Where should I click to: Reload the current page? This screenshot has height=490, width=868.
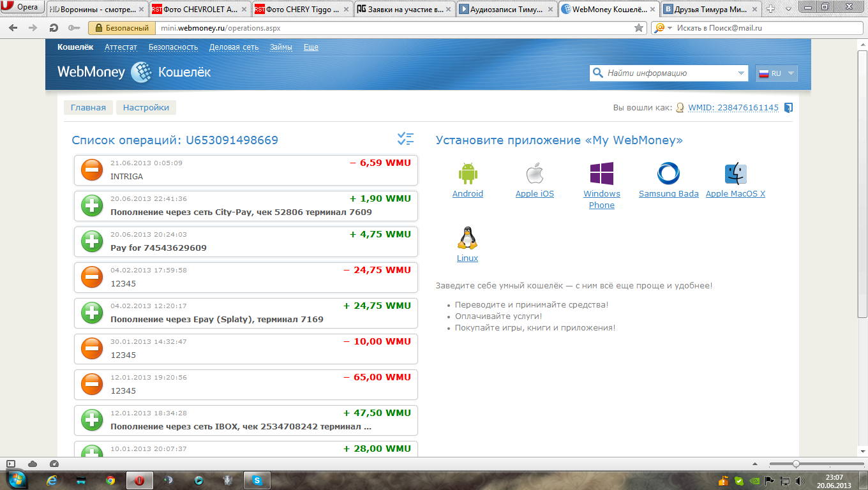tap(54, 28)
